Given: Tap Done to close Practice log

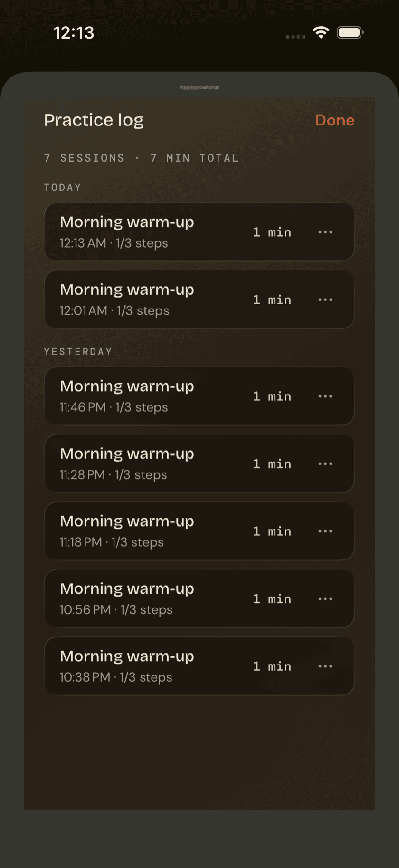Looking at the screenshot, I should 335,120.
